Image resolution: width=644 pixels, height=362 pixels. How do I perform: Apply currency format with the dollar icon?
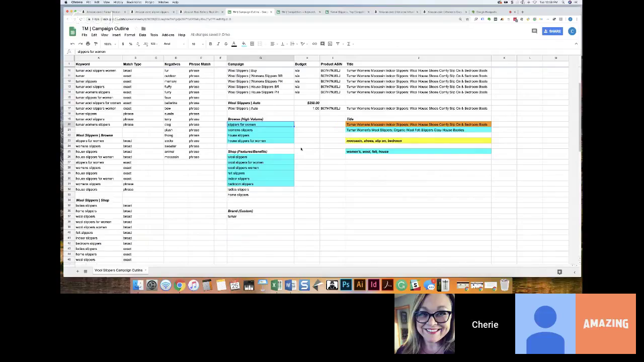pos(123,44)
